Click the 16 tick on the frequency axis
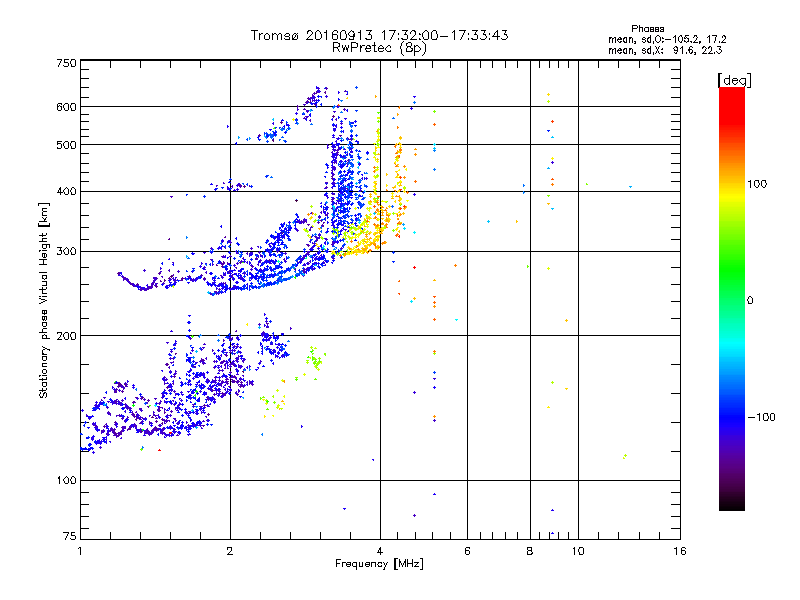800x600 pixels. click(679, 551)
